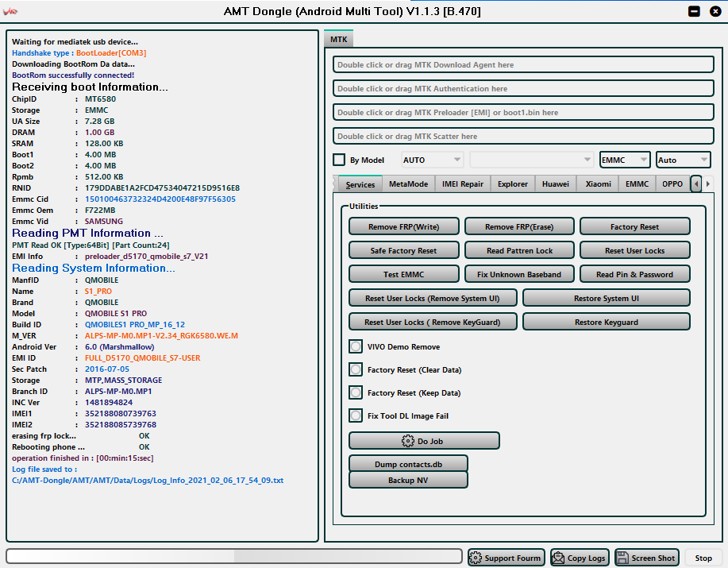Click EMI Info preloader_d5170_qmobile_s7_V21 value

pos(146,256)
